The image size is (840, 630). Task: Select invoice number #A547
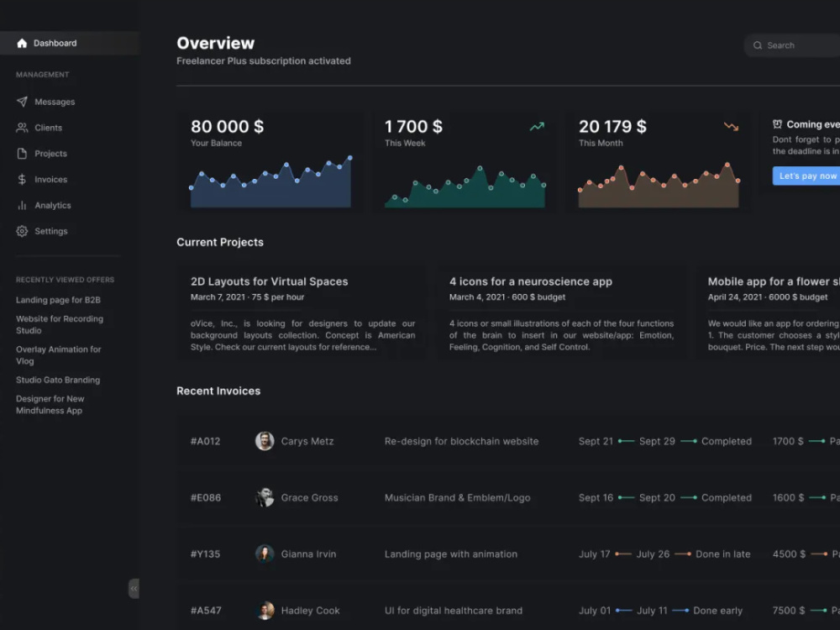click(x=206, y=611)
